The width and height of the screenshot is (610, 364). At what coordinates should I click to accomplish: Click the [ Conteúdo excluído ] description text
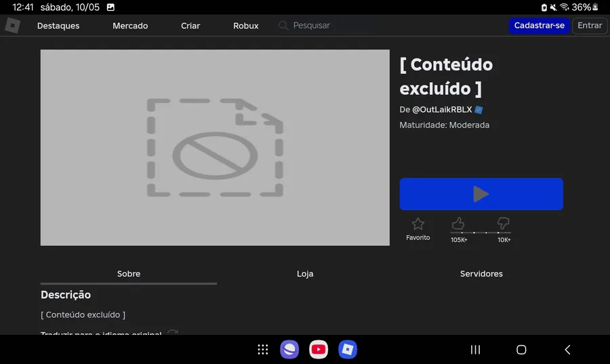coord(83,315)
